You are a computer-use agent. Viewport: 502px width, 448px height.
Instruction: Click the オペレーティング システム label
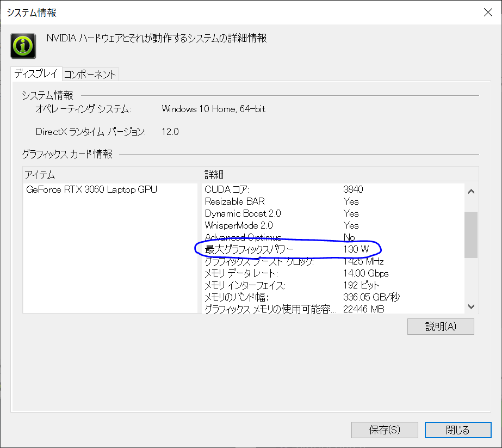[x=83, y=109]
